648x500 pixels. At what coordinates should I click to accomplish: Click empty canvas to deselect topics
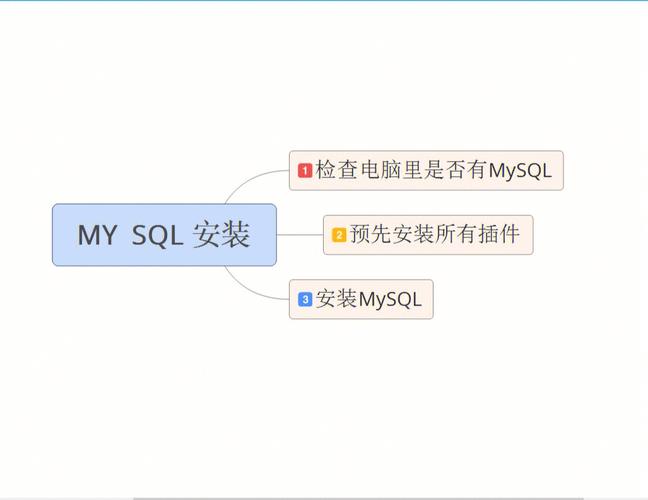point(500,400)
